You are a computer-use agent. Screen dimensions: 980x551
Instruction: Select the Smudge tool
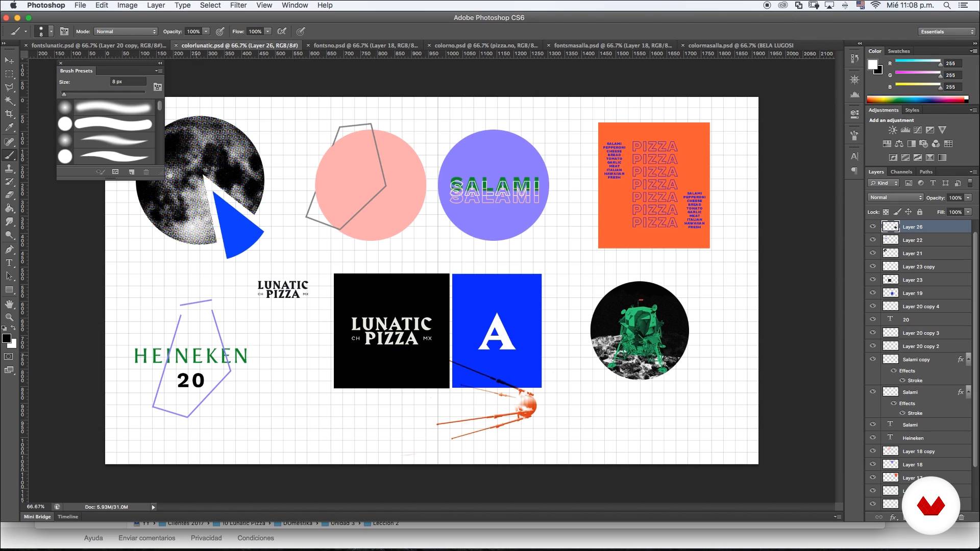point(9,221)
